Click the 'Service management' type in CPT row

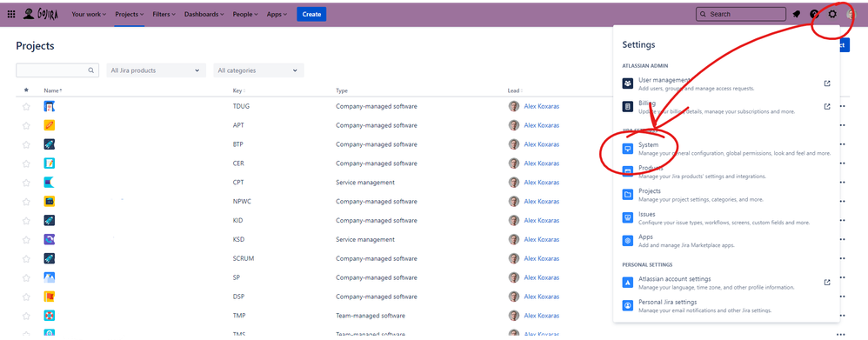[x=365, y=183]
